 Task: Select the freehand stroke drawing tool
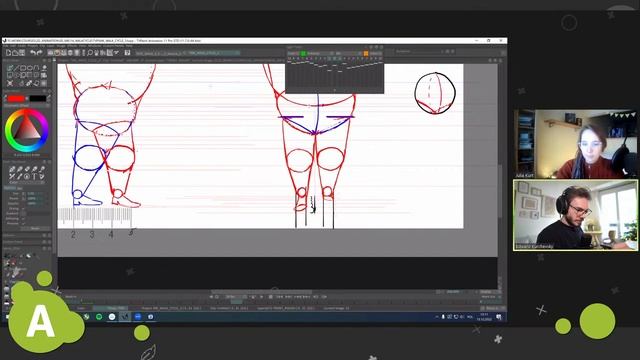(10, 68)
